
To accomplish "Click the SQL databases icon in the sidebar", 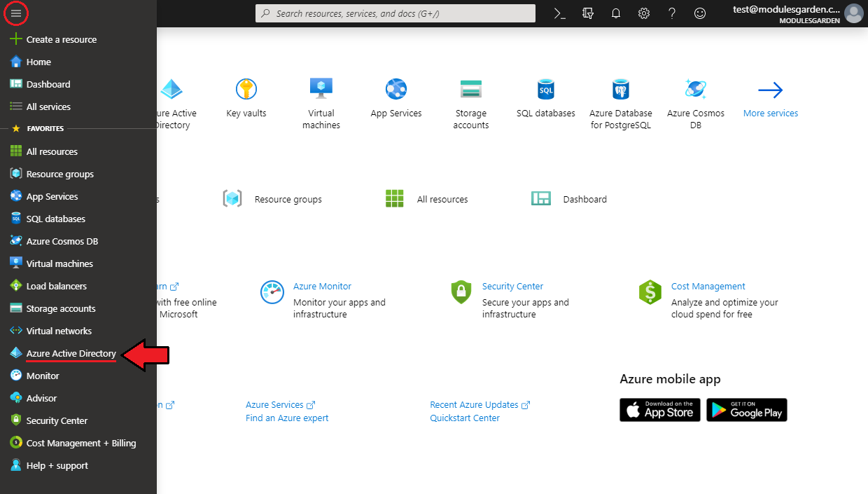I will pos(16,219).
